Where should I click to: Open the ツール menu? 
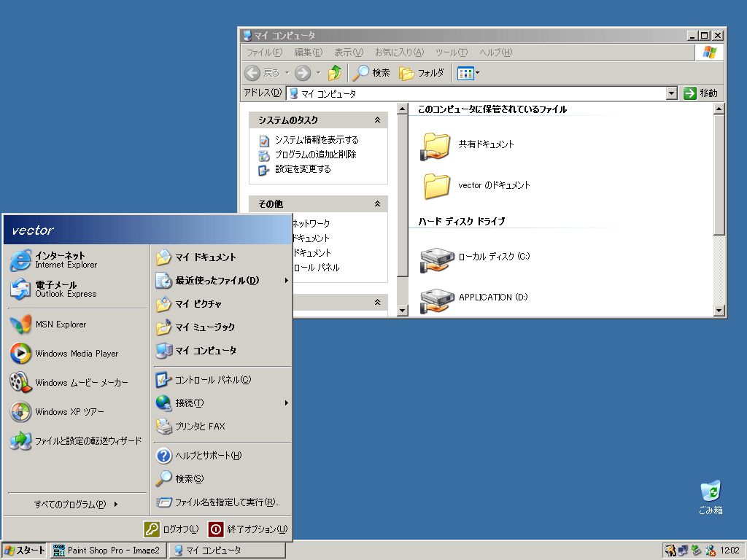coord(452,52)
